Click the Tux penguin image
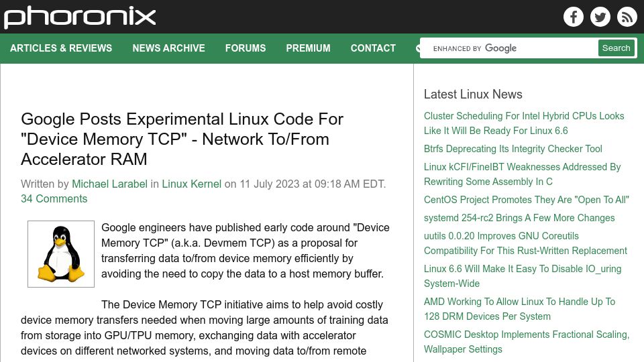The height and width of the screenshot is (362, 644). point(61,254)
